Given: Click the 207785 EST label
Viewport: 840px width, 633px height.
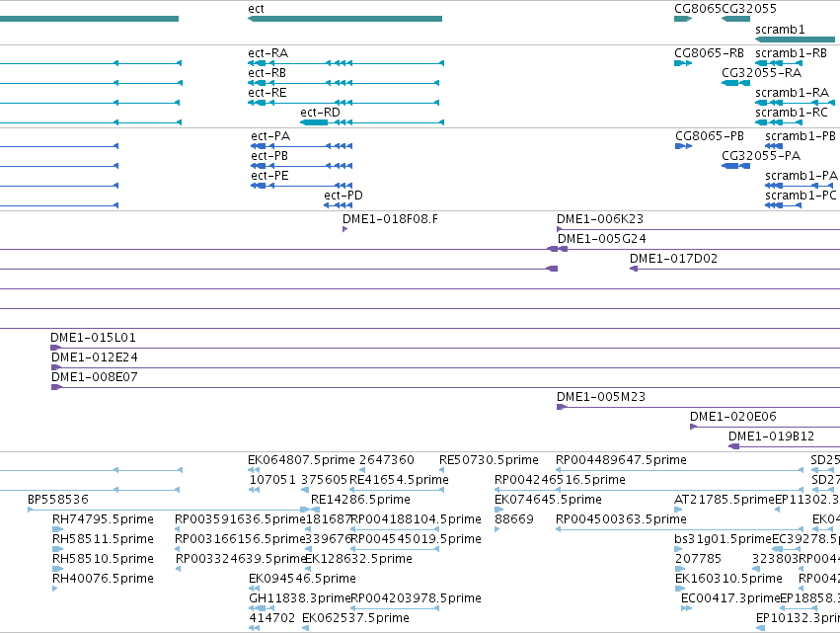Looking at the screenshot, I should pyautogui.click(x=698, y=560).
